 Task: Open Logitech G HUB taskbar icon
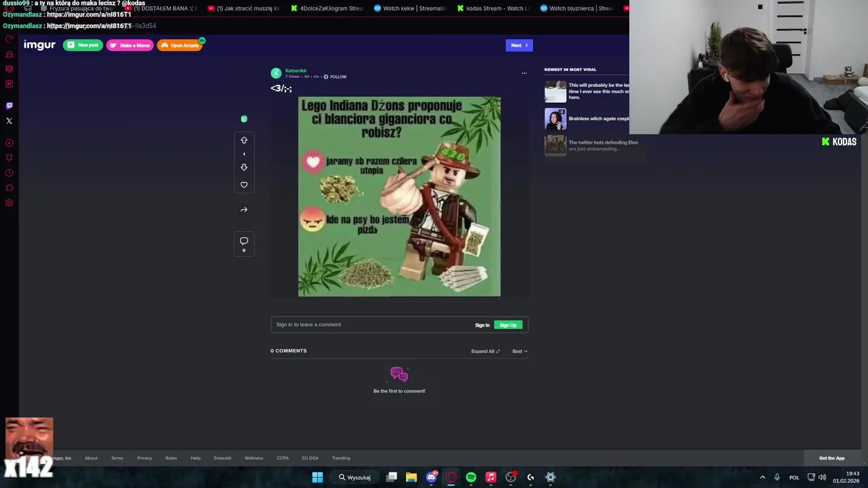click(530, 477)
